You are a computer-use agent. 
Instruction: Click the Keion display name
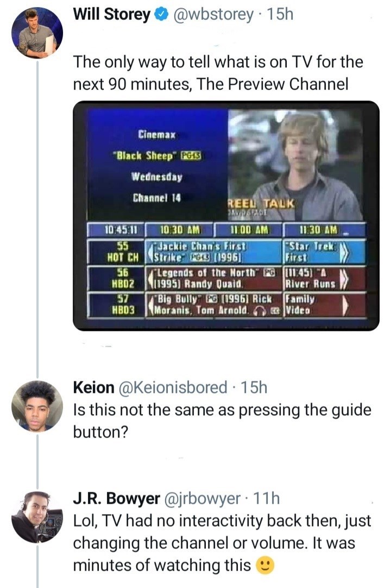pos(93,387)
